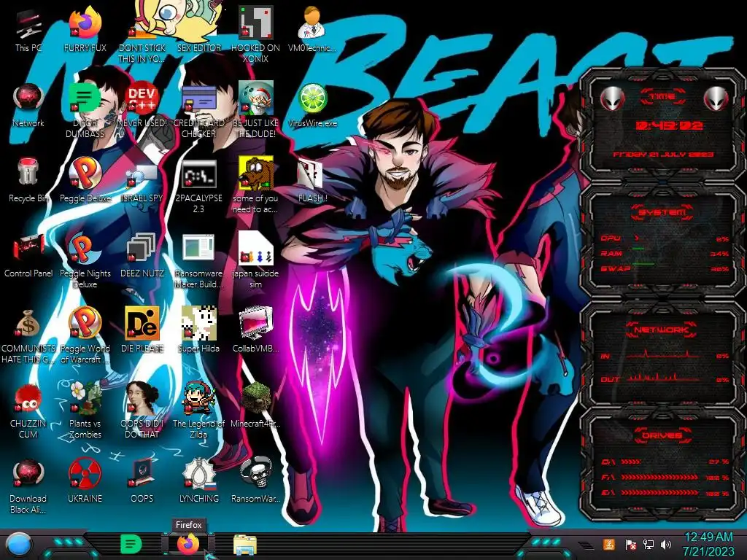Click the SYSTEM gadget header
This screenshot has width=747, height=560.
point(662,212)
